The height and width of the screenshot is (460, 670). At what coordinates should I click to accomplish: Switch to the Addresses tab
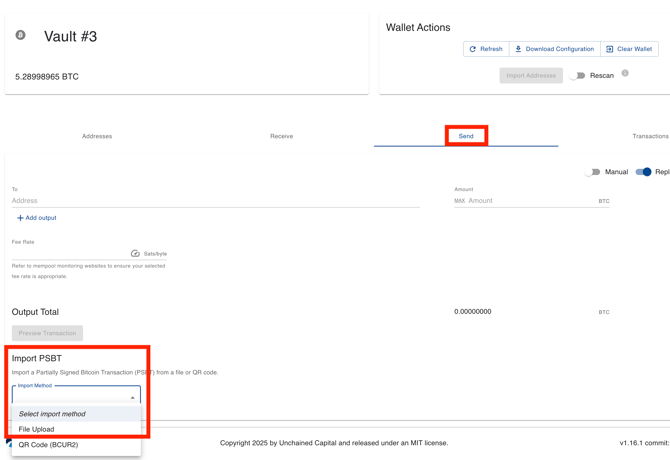[97, 136]
